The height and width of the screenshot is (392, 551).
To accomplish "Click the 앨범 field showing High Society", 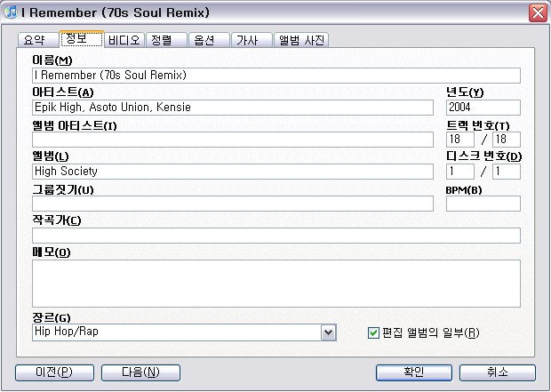I will click(233, 172).
